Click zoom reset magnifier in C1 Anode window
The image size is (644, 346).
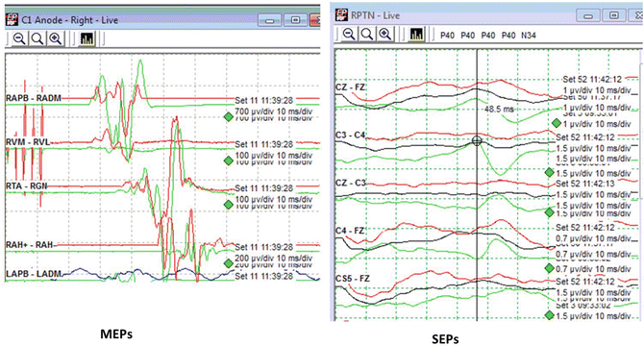coord(37,39)
